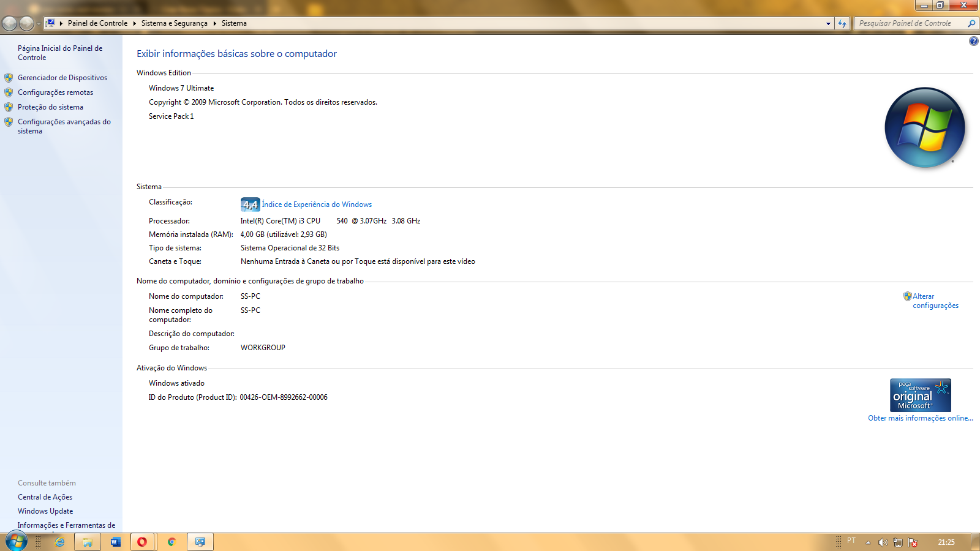Open Windows Update link
The image size is (980, 551).
coord(45,511)
